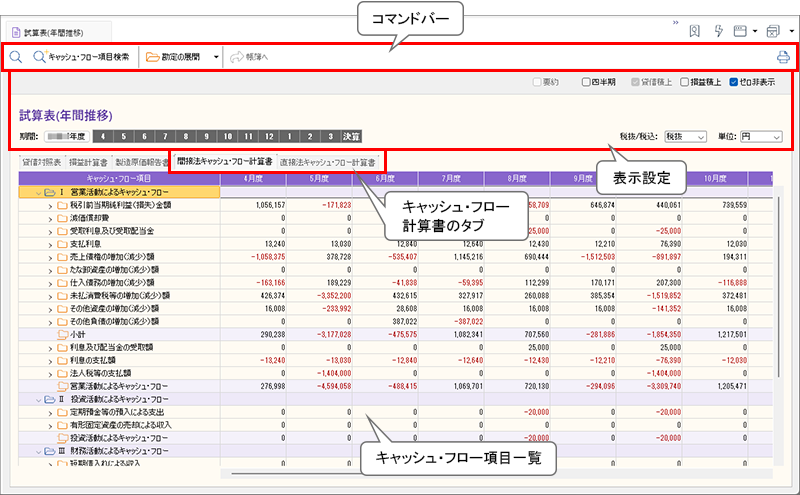This screenshot has width=800, height=495.
Task: Open キャッシュ・フロー項目検索 search
Action: coord(81,57)
